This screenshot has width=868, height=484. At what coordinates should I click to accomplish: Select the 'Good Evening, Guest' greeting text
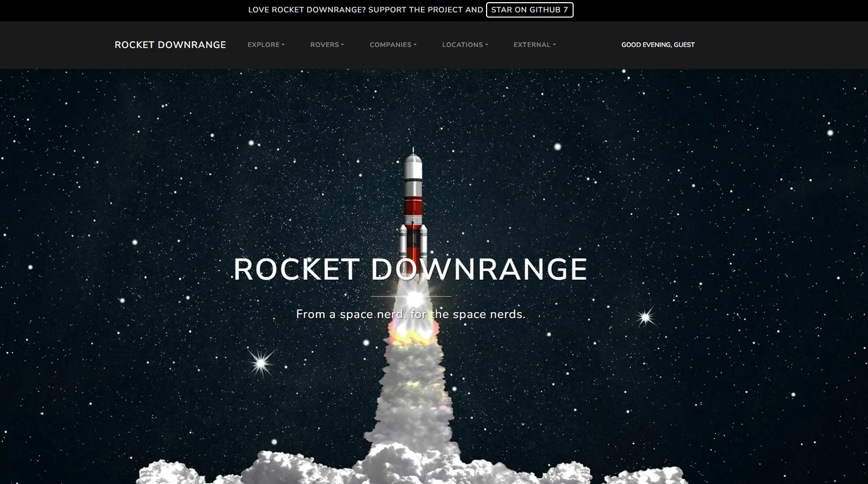point(658,45)
